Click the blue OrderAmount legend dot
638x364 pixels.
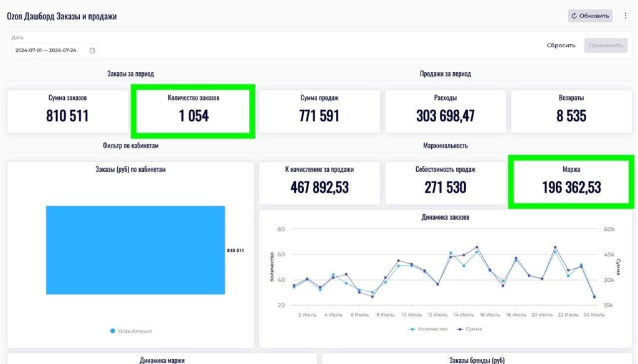pyautogui.click(x=113, y=331)
